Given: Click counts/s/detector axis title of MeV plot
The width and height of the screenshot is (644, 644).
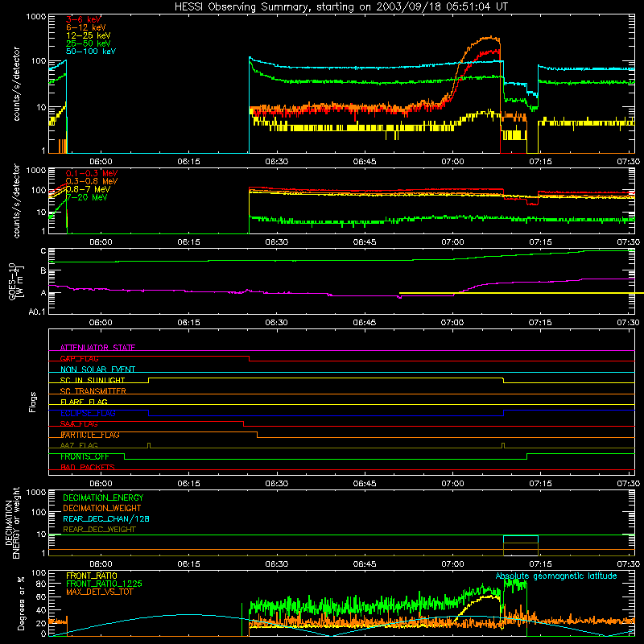Looking at the screenshot, I should coord(16,200).
